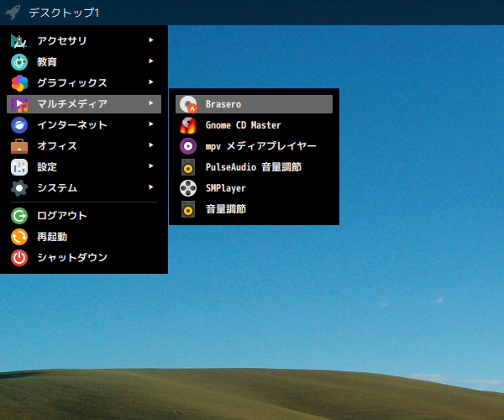Choose ログアウト to log out

[84, 216]
